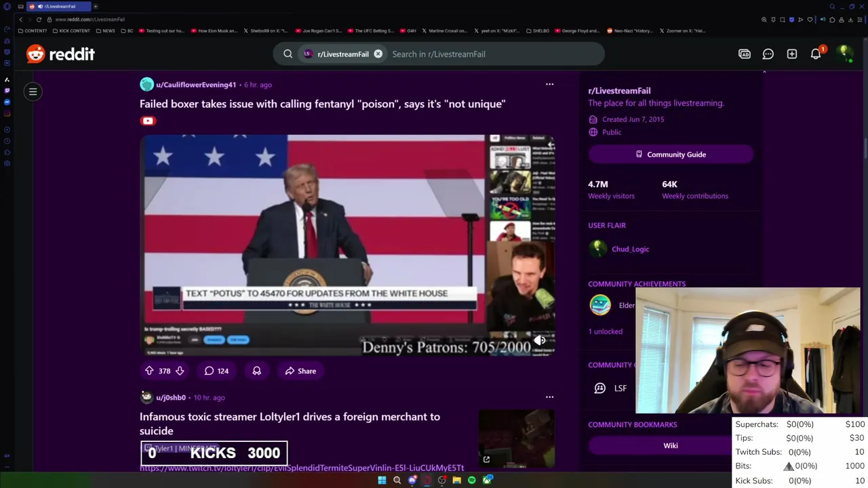Screen dimensions: 868x488
Task: Open the Wiki community bookmark
Action: [671, 445]
